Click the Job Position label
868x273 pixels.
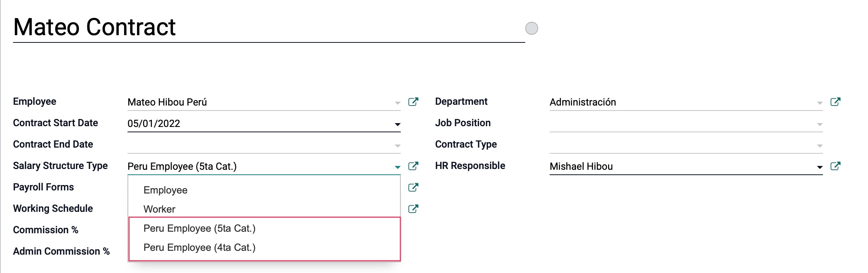tap(463, 123)
